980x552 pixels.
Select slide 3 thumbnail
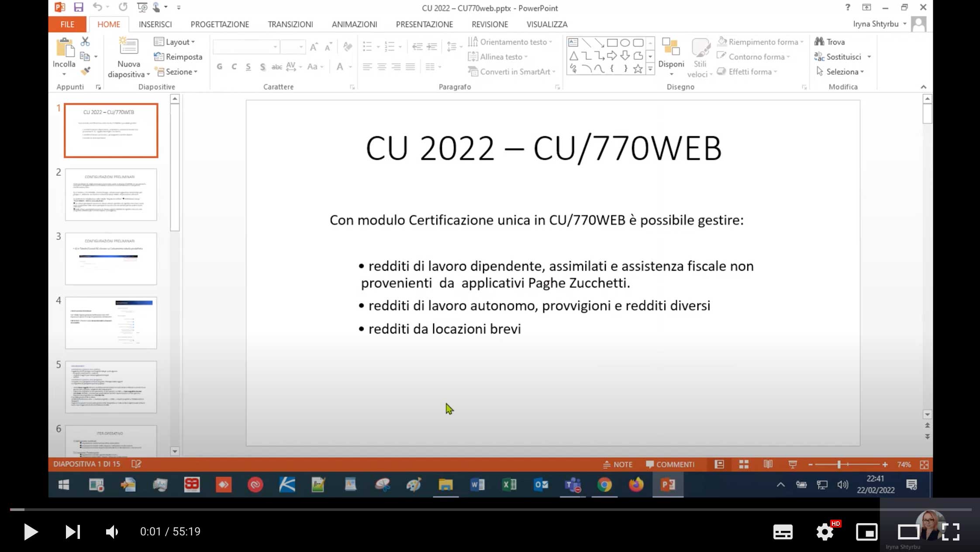click(x=111, y=259)
